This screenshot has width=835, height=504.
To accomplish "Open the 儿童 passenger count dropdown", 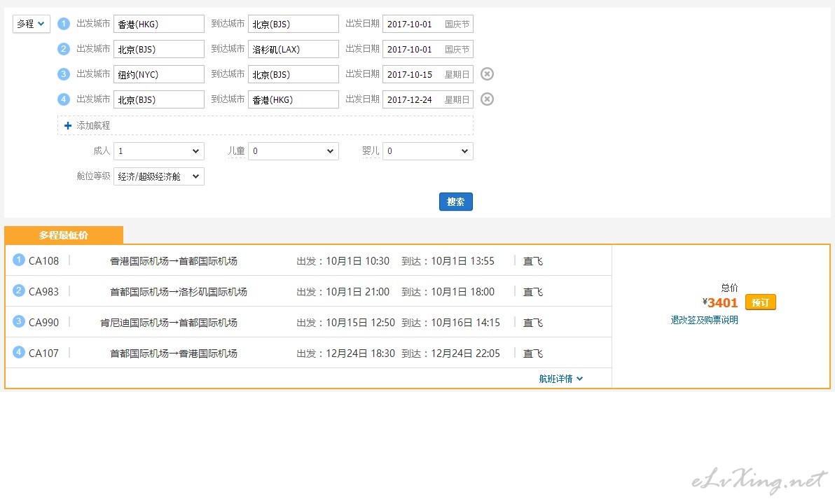I will click(294, 151).
